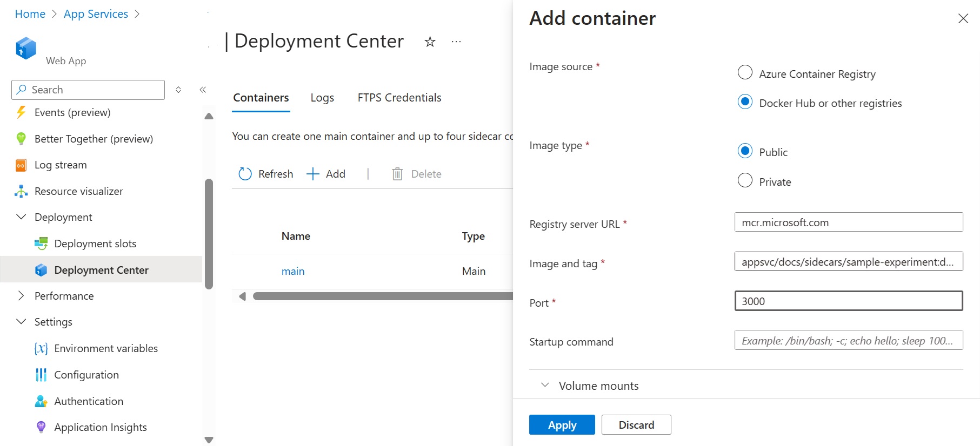
Task: Apply the new container settings
Action: [x=562, y=425]
